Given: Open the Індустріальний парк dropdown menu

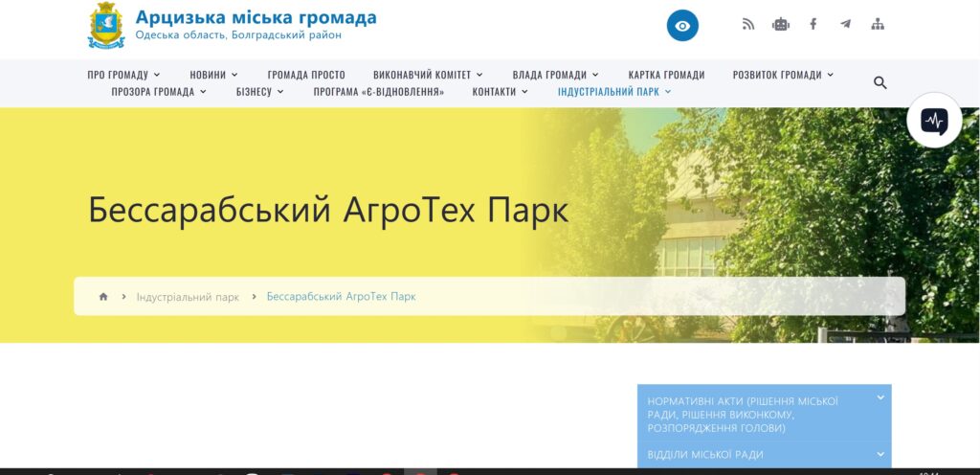Looking at the screenshot, I should tap(614, 92).
